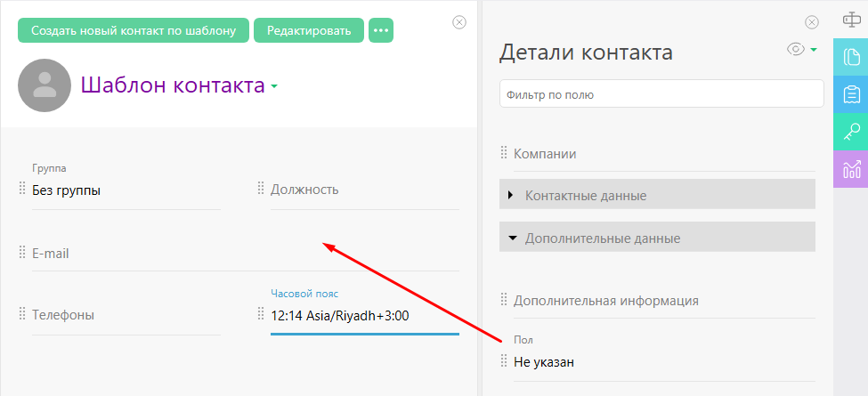Click drag handle of 'Часовой пояс' field
This screenshot has width=868, height=396.
point(261,314)
